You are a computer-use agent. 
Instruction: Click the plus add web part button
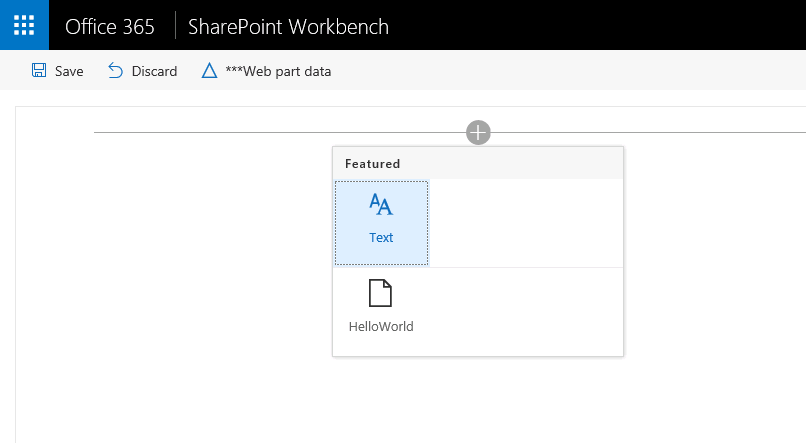[478, 132]
